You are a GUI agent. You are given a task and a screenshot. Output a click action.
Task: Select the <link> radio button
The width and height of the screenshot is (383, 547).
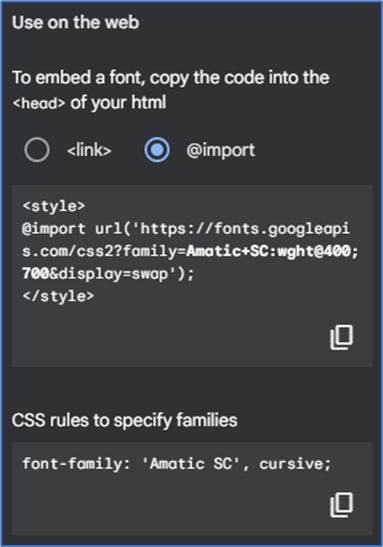(x=37, y=150)
